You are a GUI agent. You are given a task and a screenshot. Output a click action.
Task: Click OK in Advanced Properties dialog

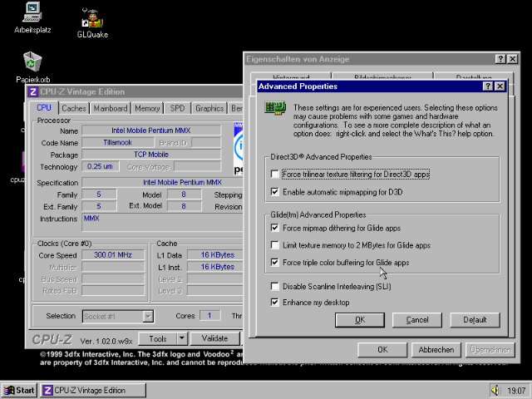coord(360,320)
